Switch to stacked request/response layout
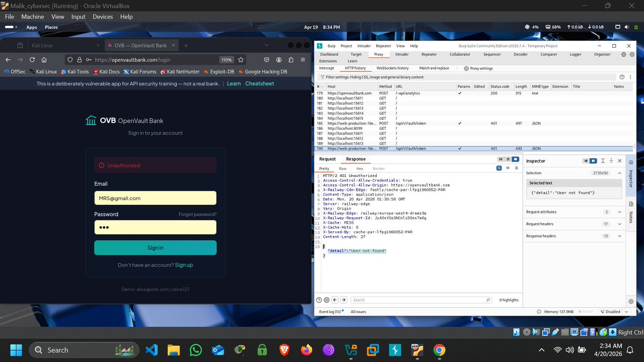The height and width of the screenshot is (362, 644). coord(508,159)
